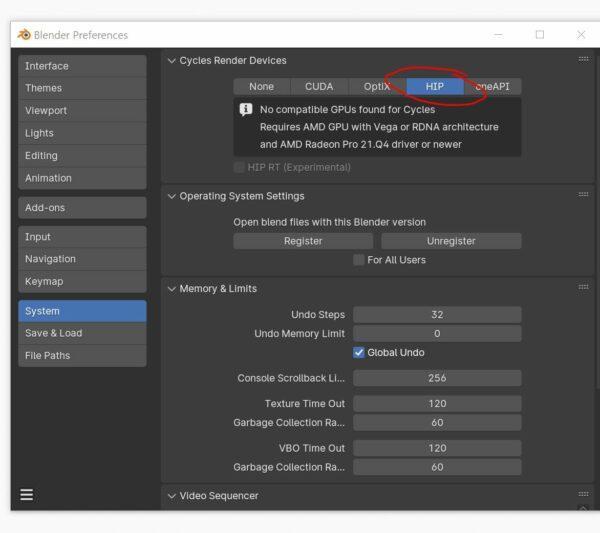Select OptiX render device
The height and width of the screenshot is (533, 600).
click(377, 86)
